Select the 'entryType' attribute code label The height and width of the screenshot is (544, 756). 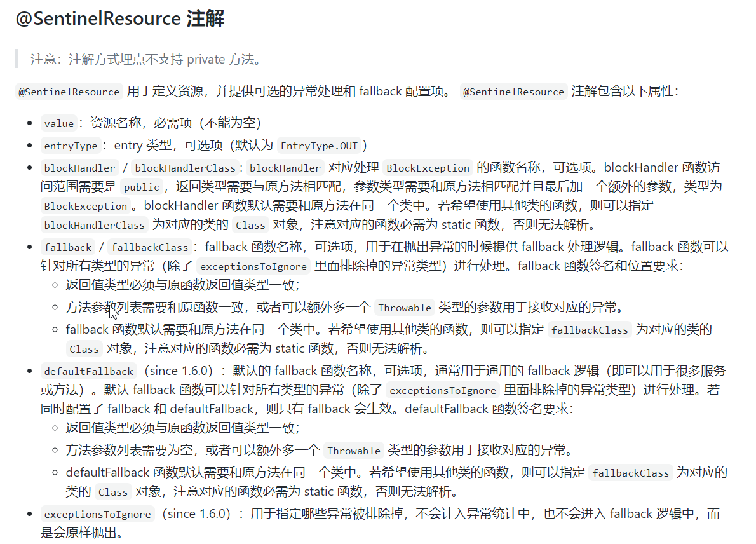(x=71, y=146)
